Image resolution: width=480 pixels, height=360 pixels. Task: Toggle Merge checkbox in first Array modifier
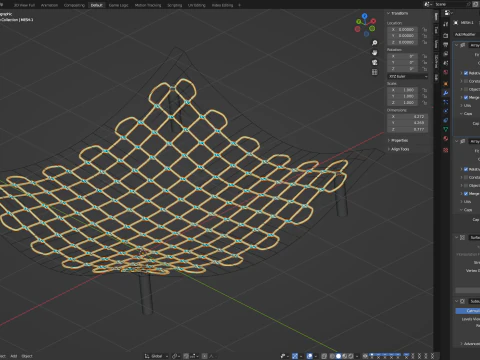(466, 97)
